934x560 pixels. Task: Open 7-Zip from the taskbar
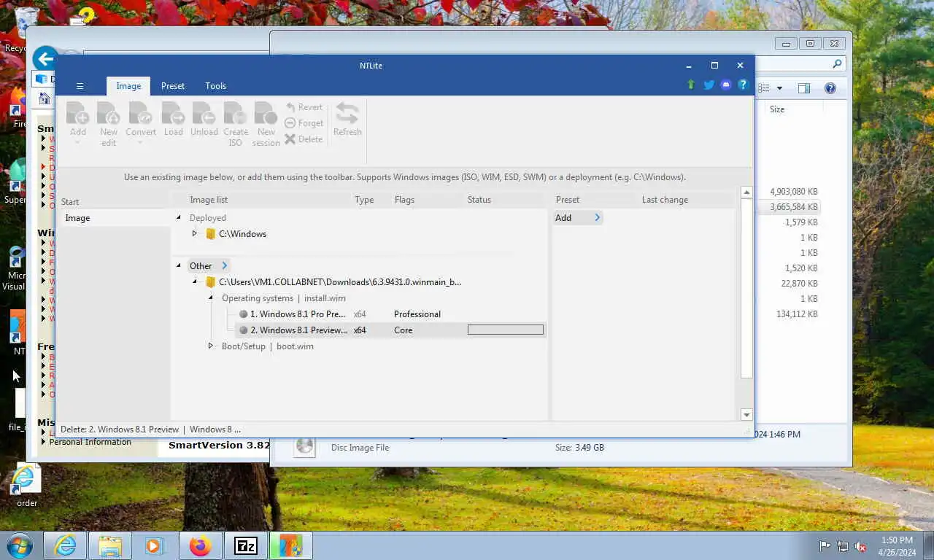246,545
